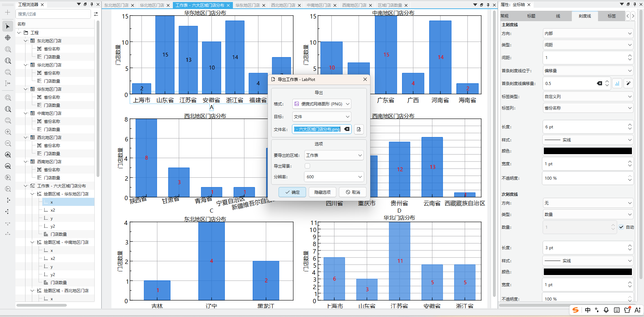Image resolution: width=644 pixels, height=317 pixels.
Task: Switch to the 标签 properties tab
Action: coord(611,16)
